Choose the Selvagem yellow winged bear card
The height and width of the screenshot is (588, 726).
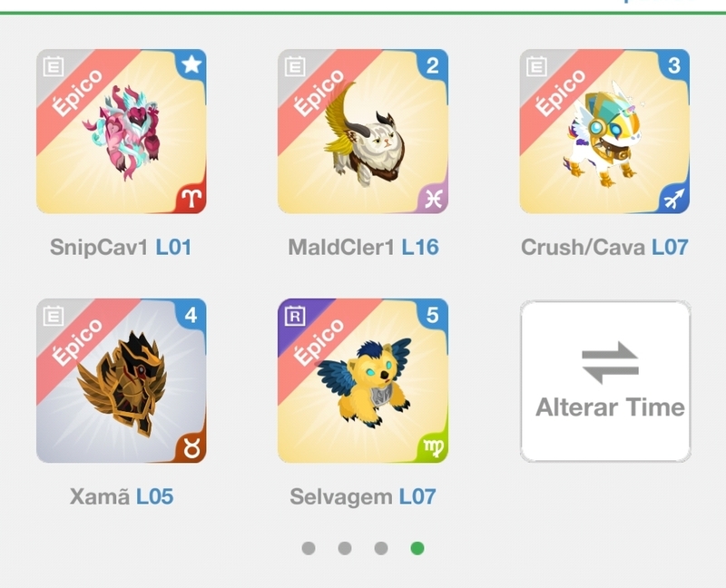point(363,380)
